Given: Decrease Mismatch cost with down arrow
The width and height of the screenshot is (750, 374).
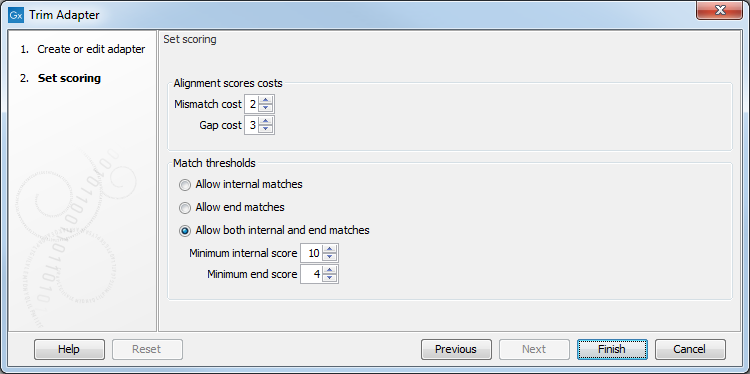Looking at the screenshot, I should tap(265, 108).
